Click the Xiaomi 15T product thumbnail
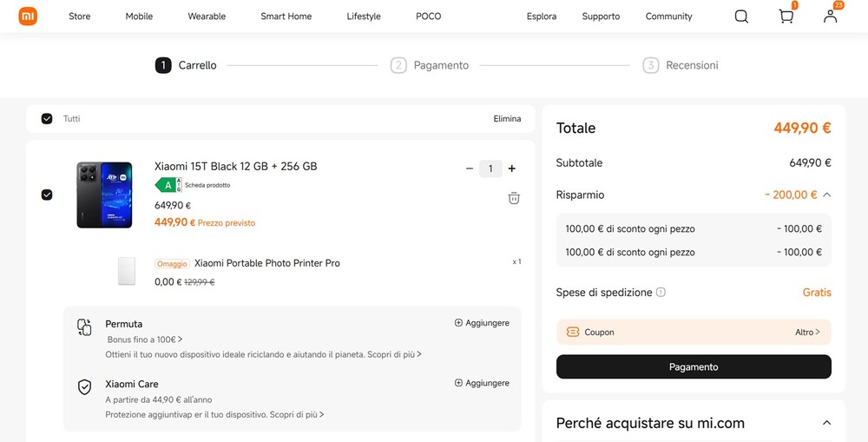Viewport: 868px width, 442px height. tap(104, 195)
